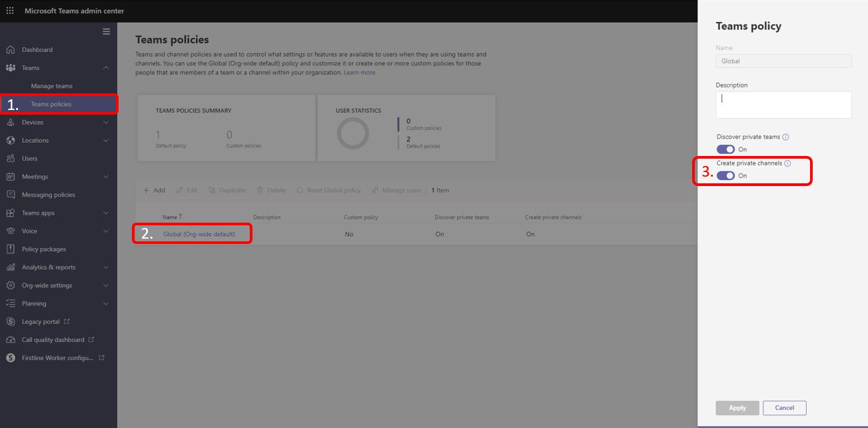Select Teams policies in the sidebar
The height and width of the screenshot is (428, 868).
pos(50,103)
